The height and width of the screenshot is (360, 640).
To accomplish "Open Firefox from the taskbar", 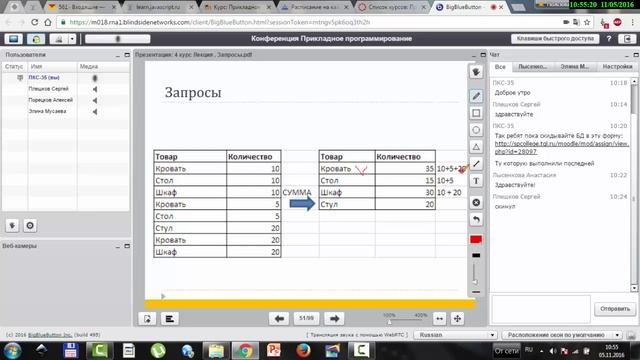I will coord(303,351).
